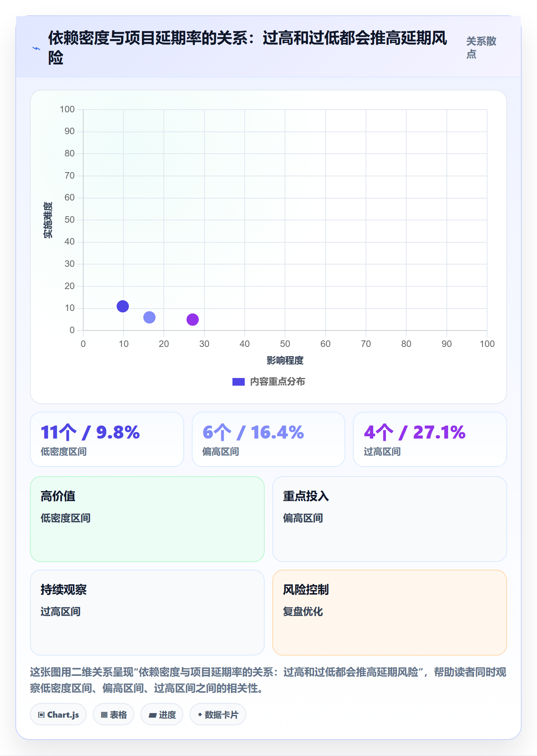Click the dark blue scatter point
The width and height of the screenshot is (537, 756).
pos(123,306)
